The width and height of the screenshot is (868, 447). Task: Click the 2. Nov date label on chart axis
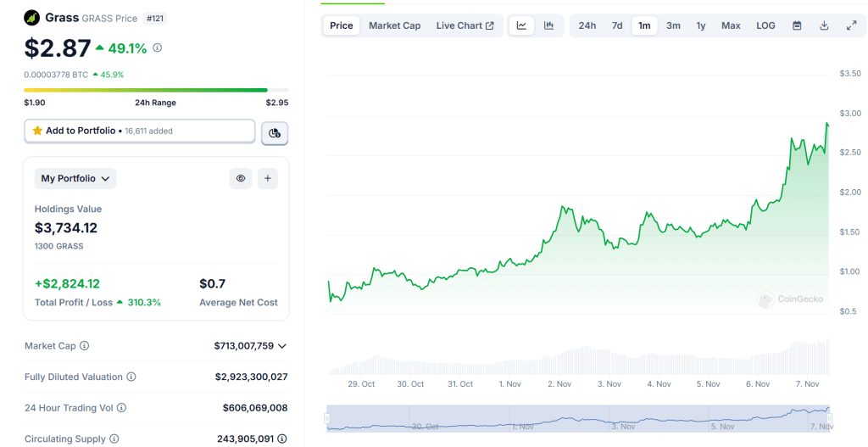pyautogui.click(x=559, y=384)
